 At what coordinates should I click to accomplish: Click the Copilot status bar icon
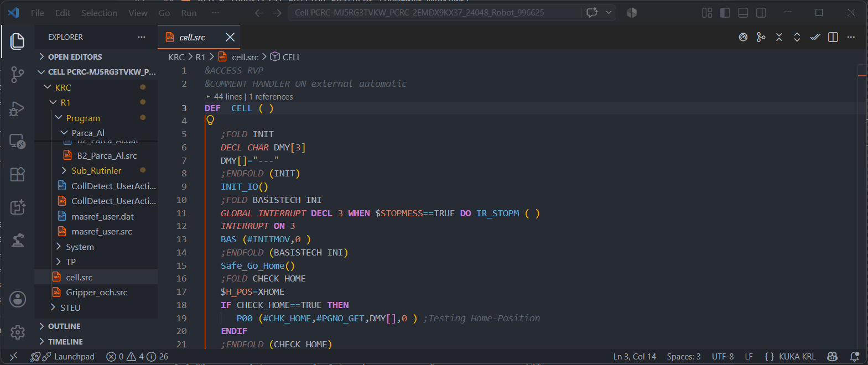pyautogui.click(x=832, y=357)
